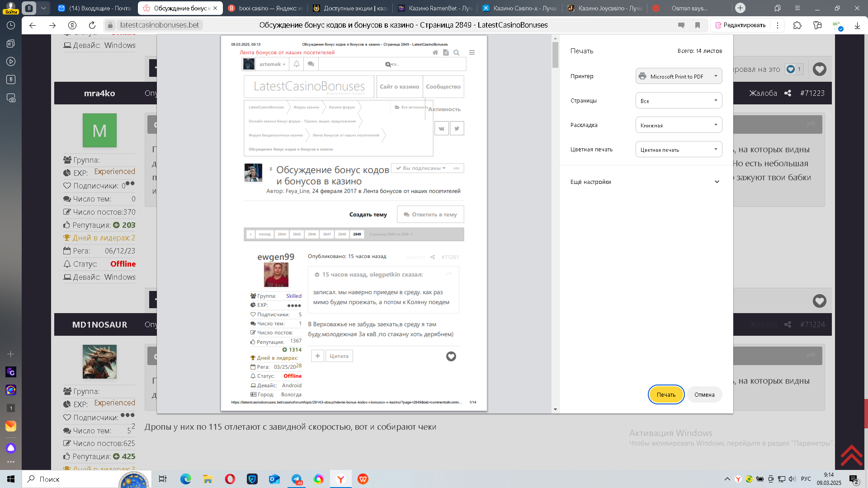The width and height of the screenshot is (868, 488).
Task: Open the Страницы dropdown set to Все
Action: click(679, 101)
